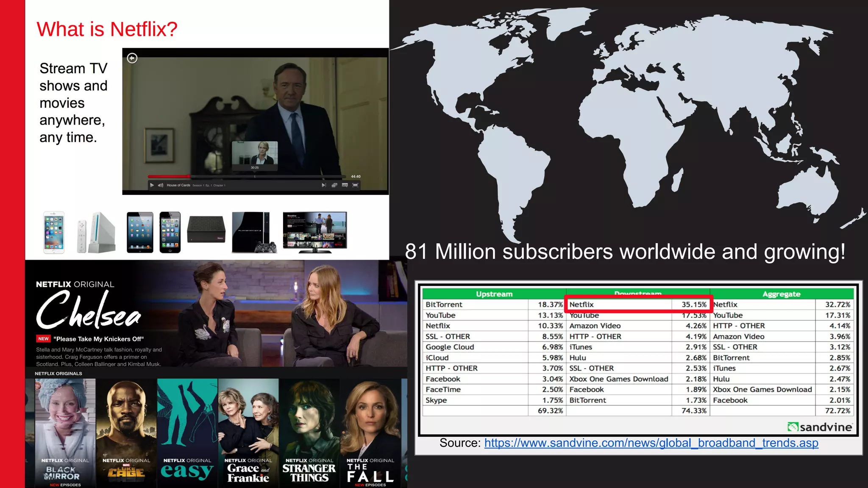This screenshot has height=488, width=868.
Task: Toggle fullscreen in the video player
Action: (x=355, y=185)
